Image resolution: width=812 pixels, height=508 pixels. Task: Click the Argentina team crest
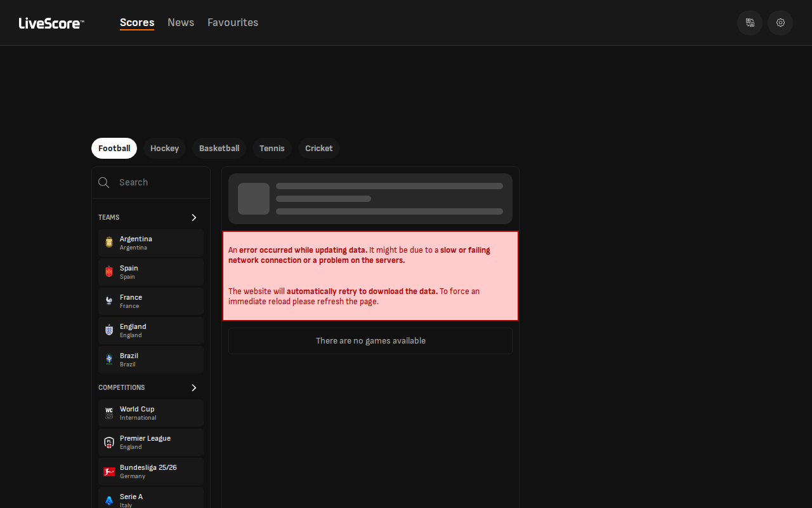pyautogui.click(x=109, y=243)
